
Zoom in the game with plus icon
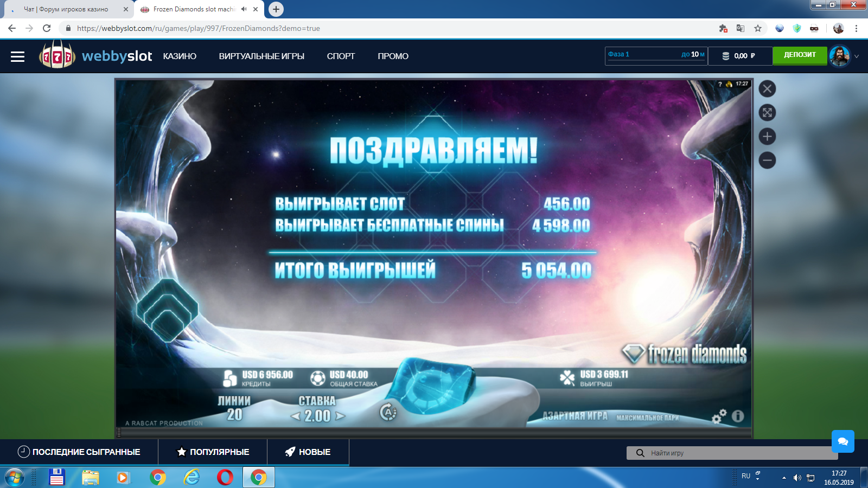click(x=767, y=137)
